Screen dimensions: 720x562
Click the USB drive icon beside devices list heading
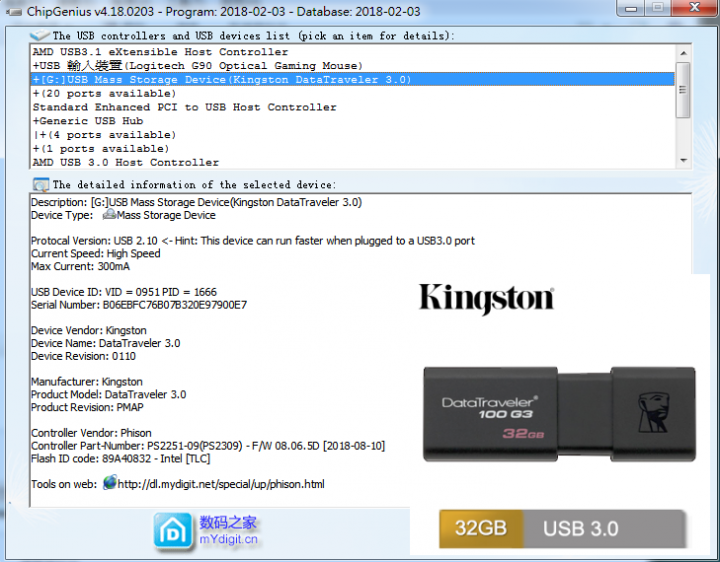(39, 35)
